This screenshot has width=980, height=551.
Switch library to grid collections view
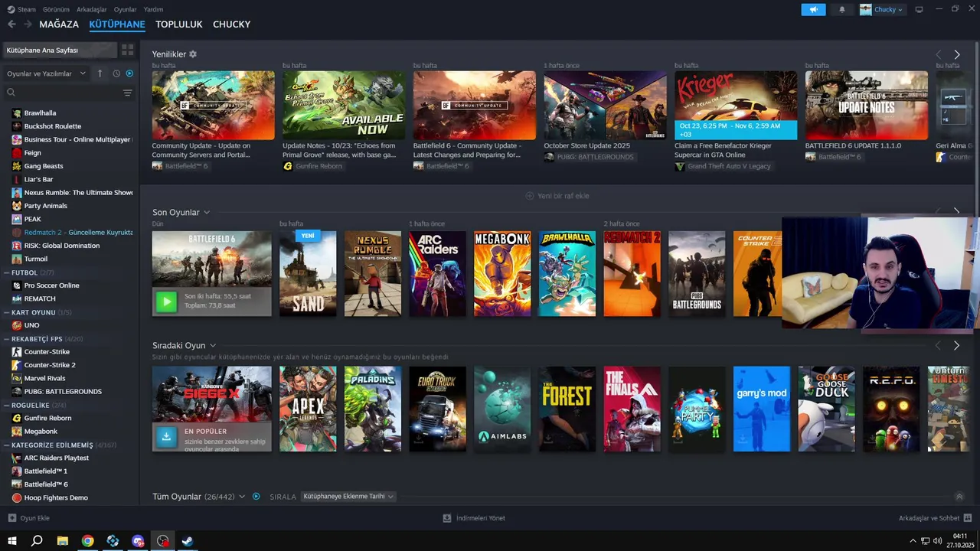pyautogui.click(x=128, y=50)
